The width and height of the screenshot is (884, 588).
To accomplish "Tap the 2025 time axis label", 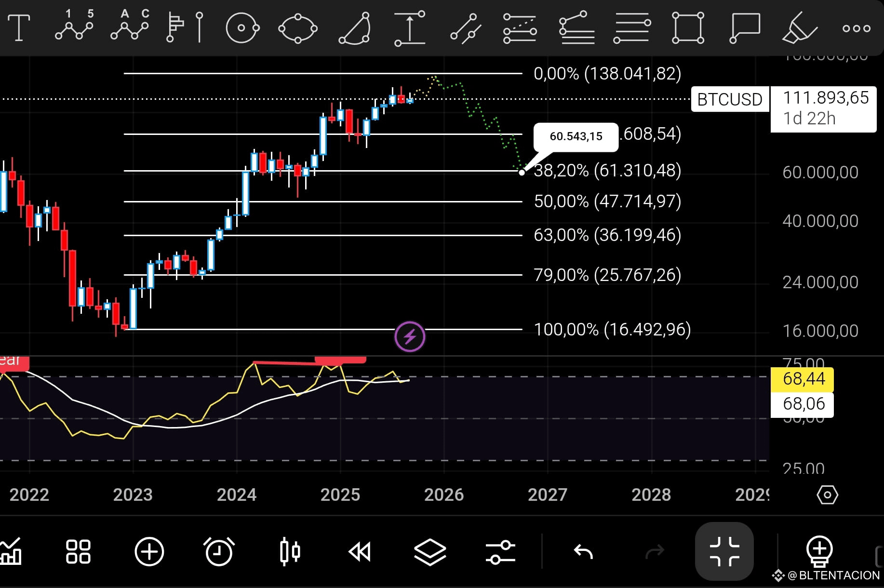I will pyautogui.click(x=340, y=495).
